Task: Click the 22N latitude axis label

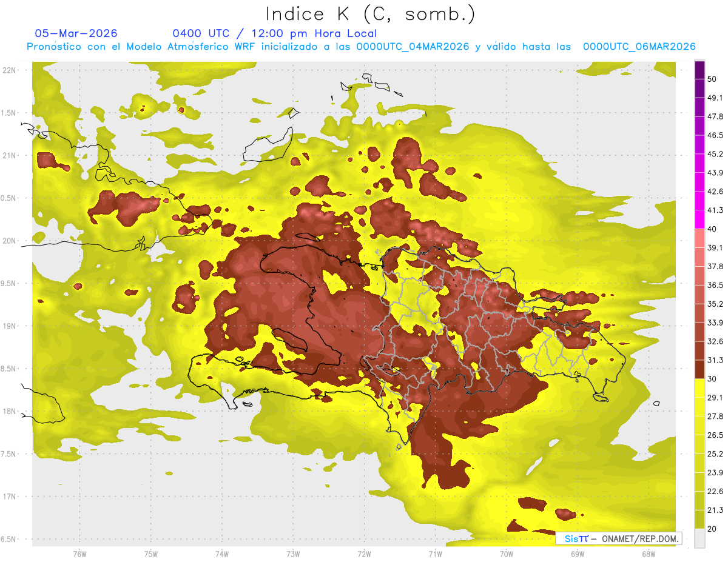Action: pos(9,70)
